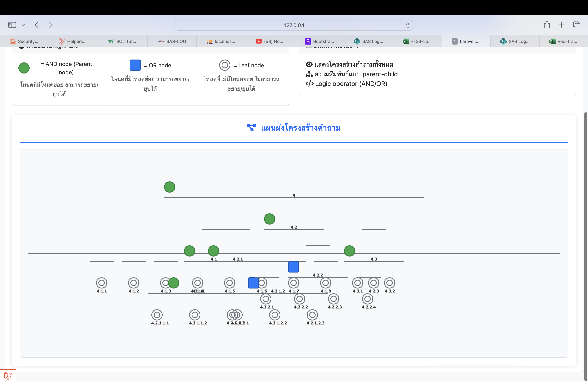Click the browser forward arrow

51,25
